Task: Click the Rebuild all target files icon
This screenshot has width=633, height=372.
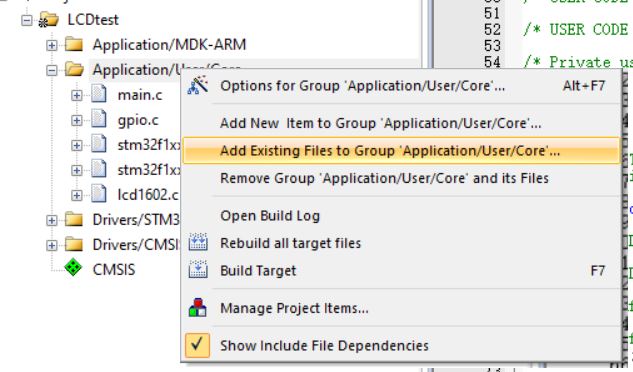Action: coord(198,242)
